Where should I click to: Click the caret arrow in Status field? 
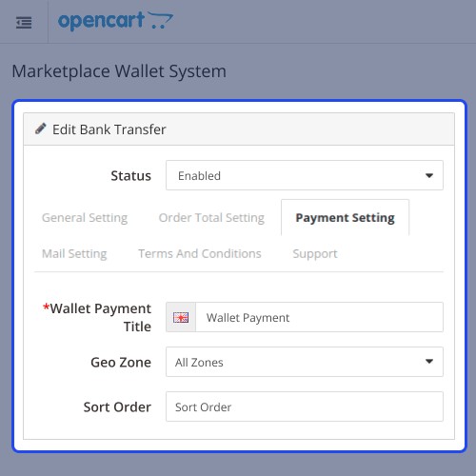[429, 175]
